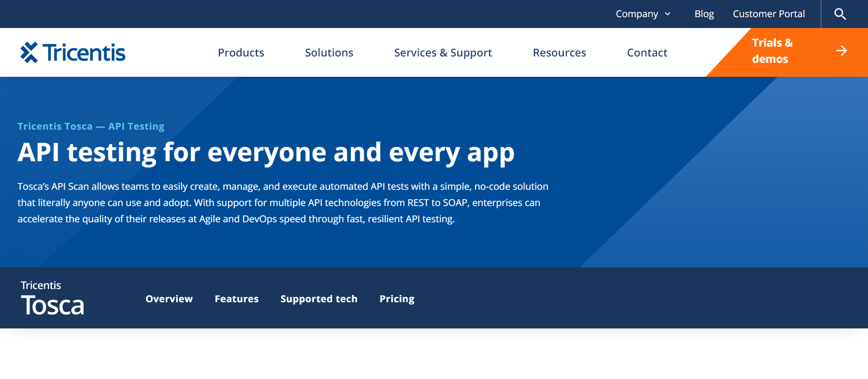
Task: Go to the Blog link
Action: pos(704,14)
